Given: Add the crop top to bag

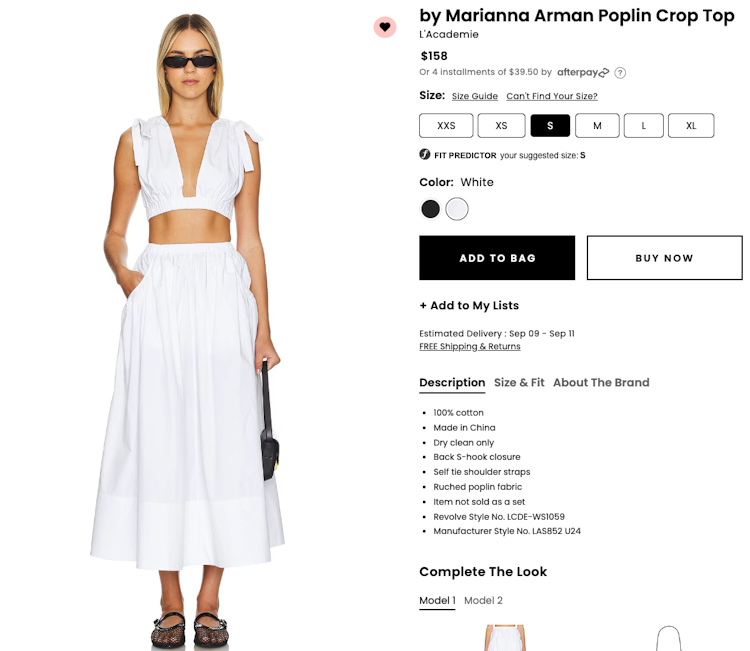Looking at the screenshot, I should click(497, 258).
